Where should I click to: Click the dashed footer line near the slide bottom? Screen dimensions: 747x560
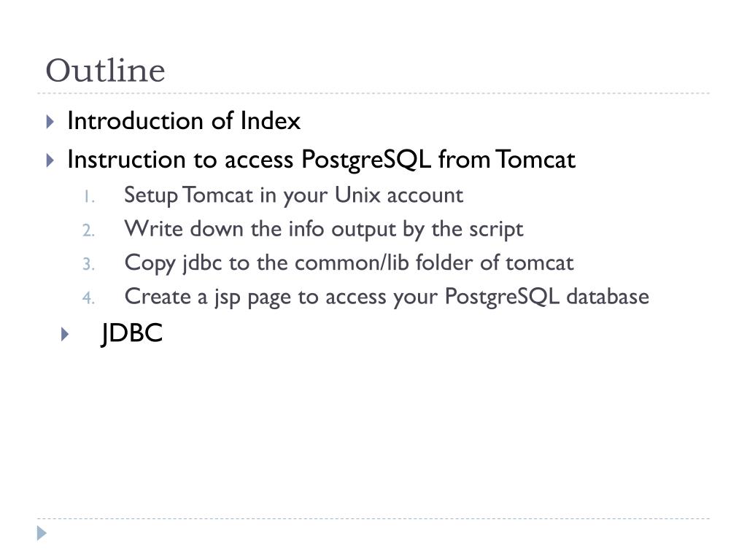pyautogui.click(x=373, y=518)
